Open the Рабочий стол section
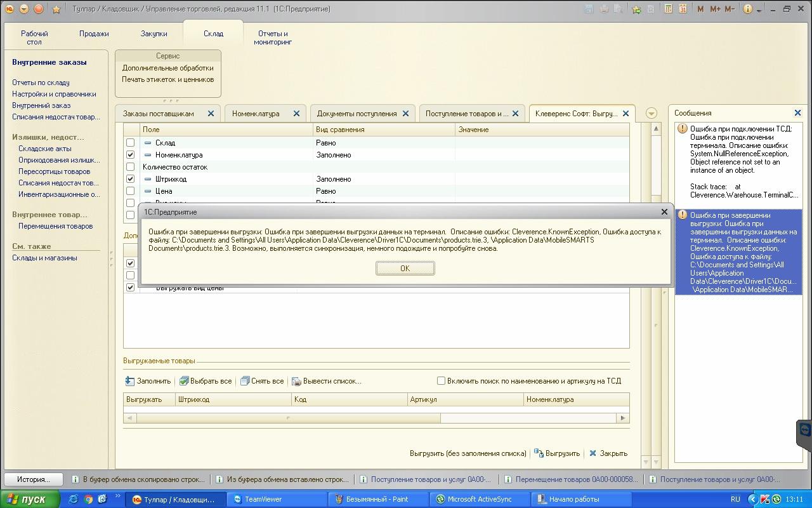Image resolution: width=812 pixels, height=508 pixels. pos(34,37)
